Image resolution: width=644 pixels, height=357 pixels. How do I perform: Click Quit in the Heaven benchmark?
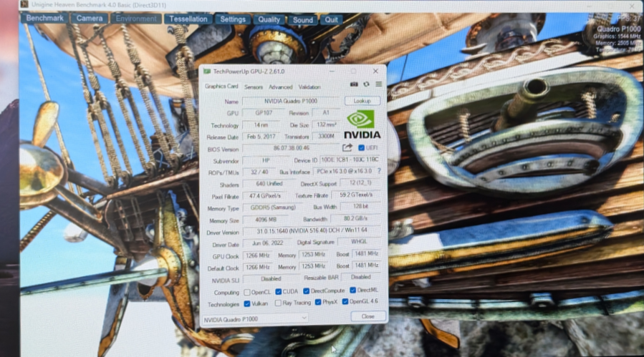[x=331, y=20]
